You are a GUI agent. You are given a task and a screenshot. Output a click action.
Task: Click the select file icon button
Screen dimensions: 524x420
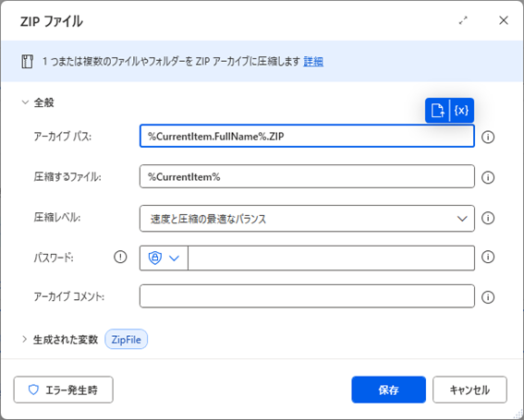pyautogui.click(x=437, y=110)
